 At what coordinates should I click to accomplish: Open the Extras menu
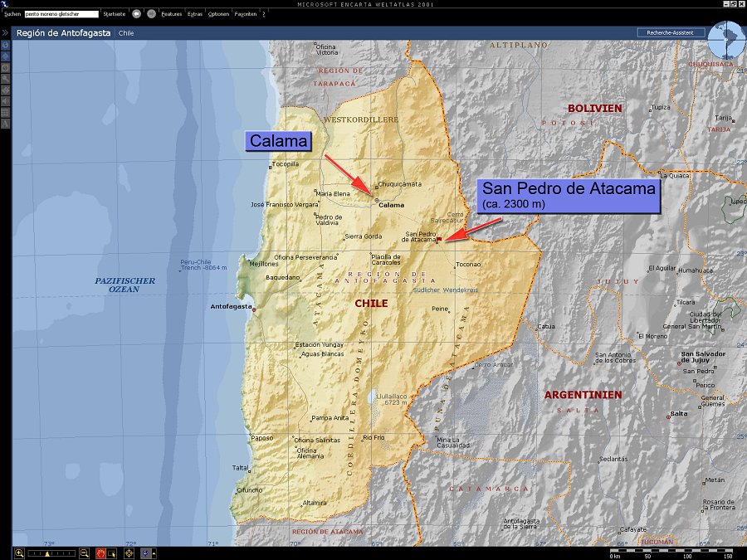click(x=194, y=14)
